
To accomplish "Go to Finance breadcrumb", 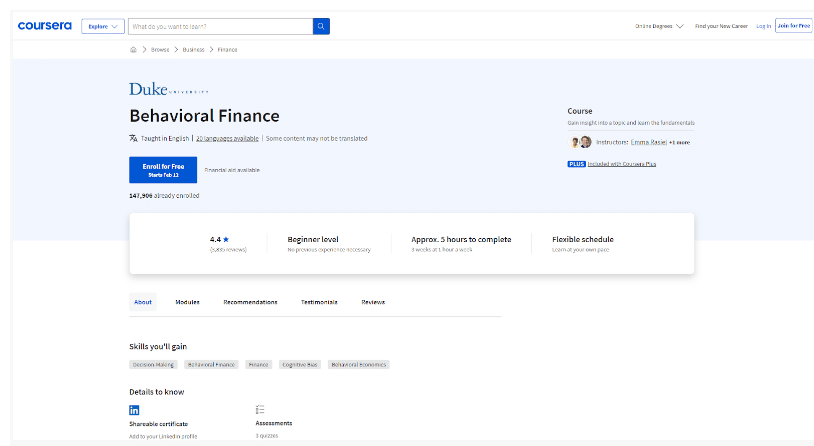I will pos(227,50).
